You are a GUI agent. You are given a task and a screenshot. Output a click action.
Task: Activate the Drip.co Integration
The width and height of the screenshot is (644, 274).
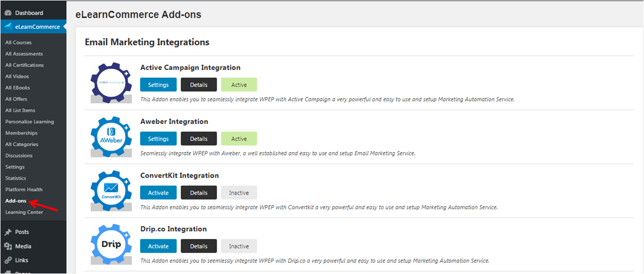tap(158, 246)
